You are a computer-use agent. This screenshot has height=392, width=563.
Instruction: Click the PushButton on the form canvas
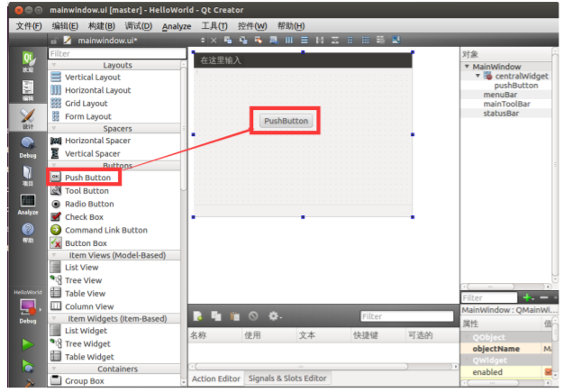click(x=286, y=121)
